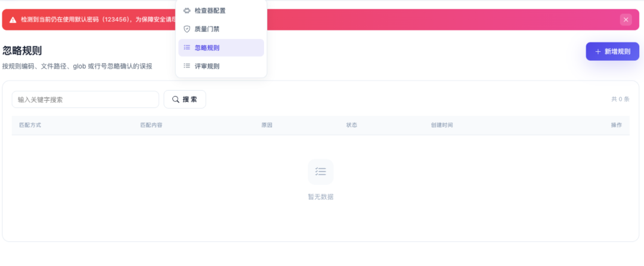The height and width of the screenshot is (266, 644).
Task: Click the magnifier icon in 搜索 button
Action: pos(175,100)
